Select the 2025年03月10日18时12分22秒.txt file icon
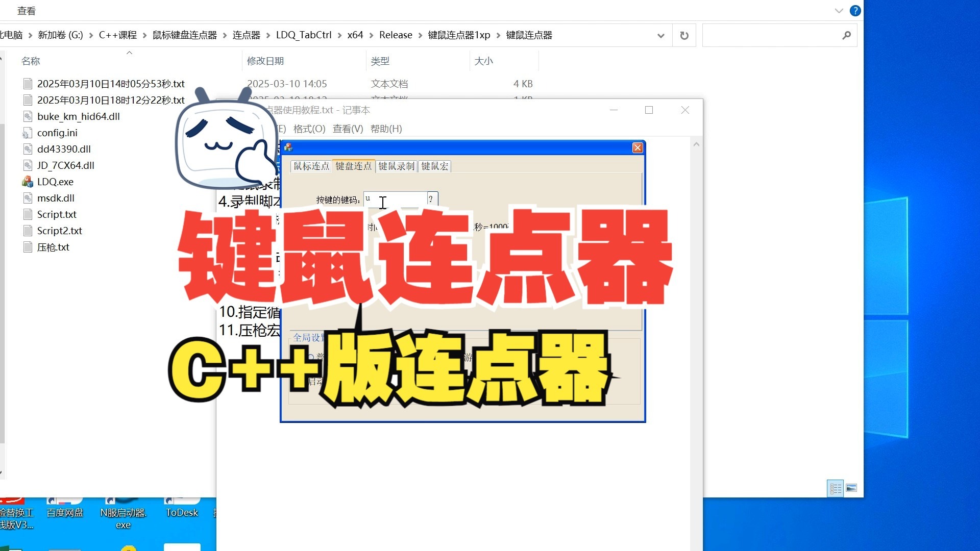Viewport: 980px width, 551px height. pos(28,100)
